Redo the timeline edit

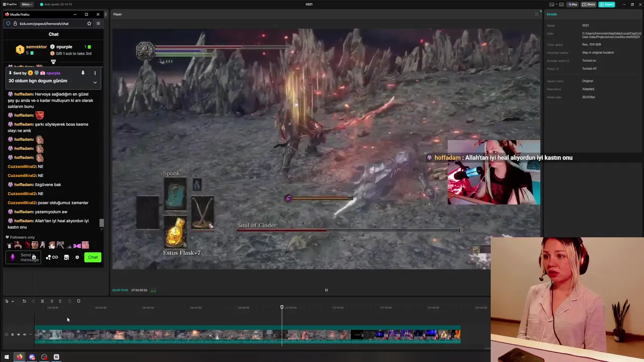tap(33, 301)
